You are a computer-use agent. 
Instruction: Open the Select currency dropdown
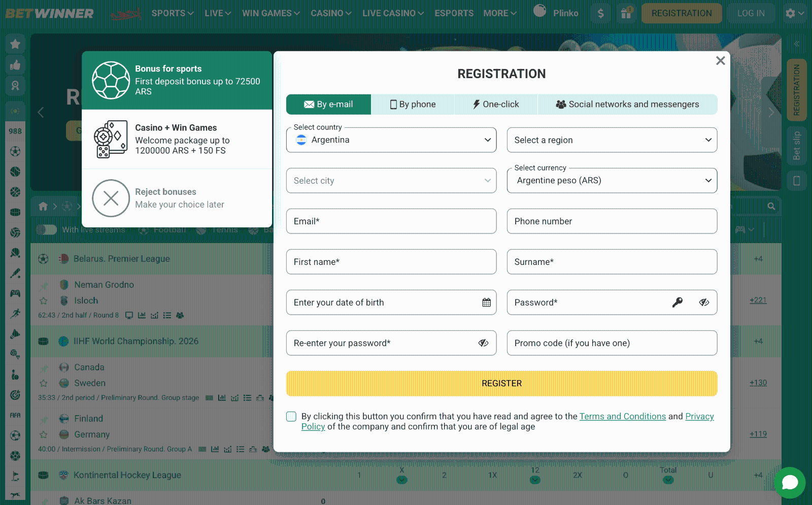tap(612, 180)
